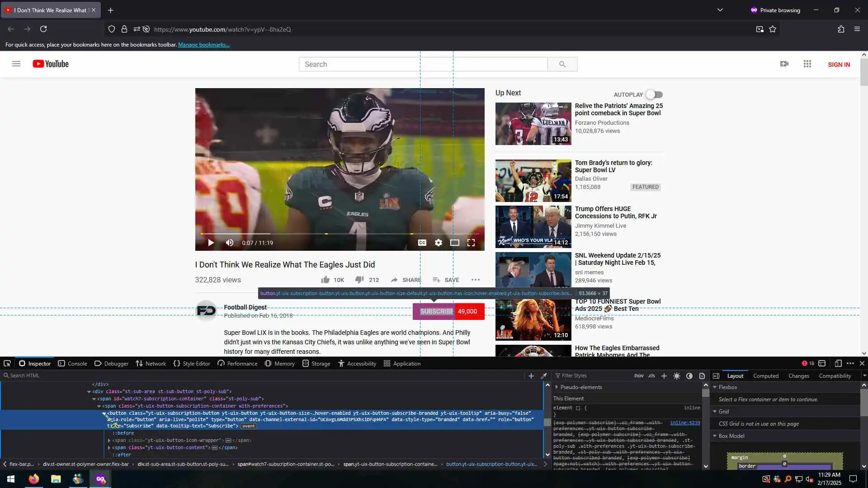The width and height of the screenshot is (868, 488).
Task: Click the SIGN IN link
Action: pos(839,65)
